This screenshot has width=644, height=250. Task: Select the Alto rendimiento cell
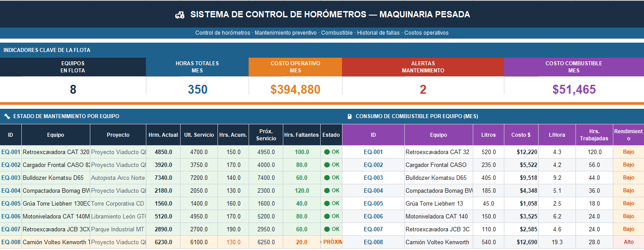[x=628, y=242]
